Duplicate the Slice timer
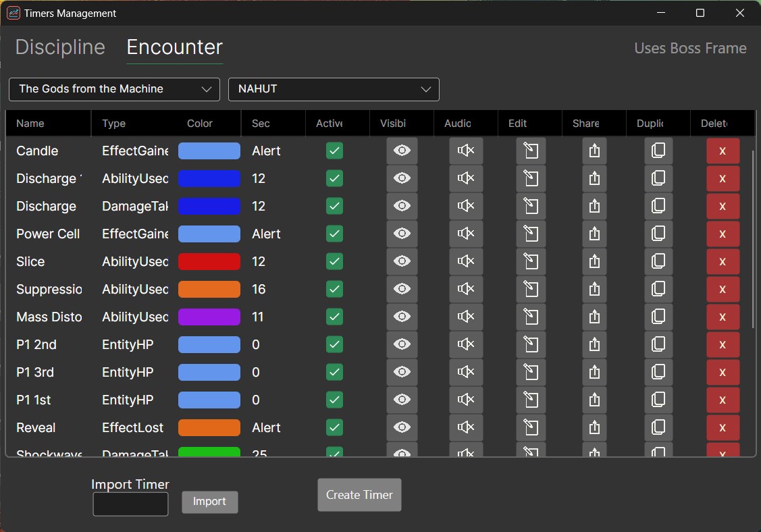The width and height of the screenshot is (761, 532). (658, 261)
